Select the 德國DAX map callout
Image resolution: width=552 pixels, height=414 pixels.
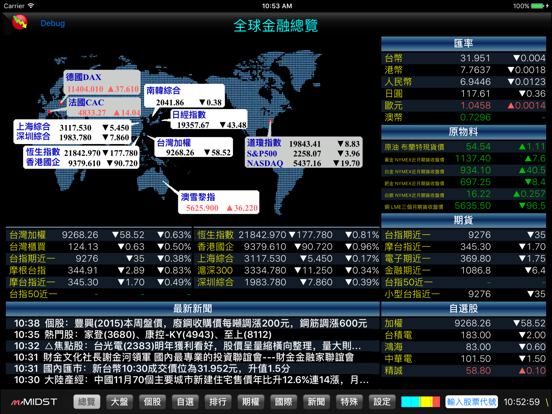(x=102, y=83)
